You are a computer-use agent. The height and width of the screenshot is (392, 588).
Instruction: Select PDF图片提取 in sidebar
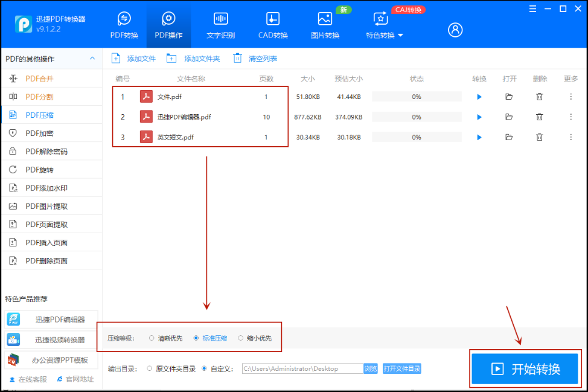(52, 206)
